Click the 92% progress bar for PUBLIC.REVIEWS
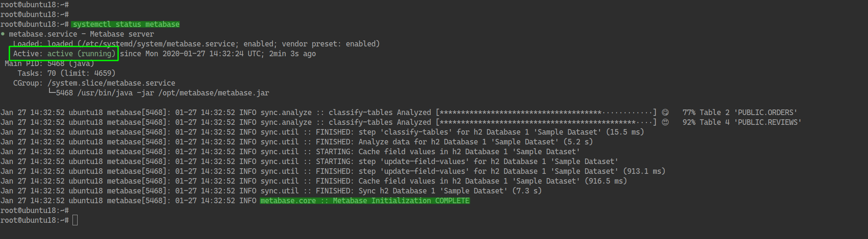The width and height of the screenshot is (868, 239). click(x=546, y=122)
